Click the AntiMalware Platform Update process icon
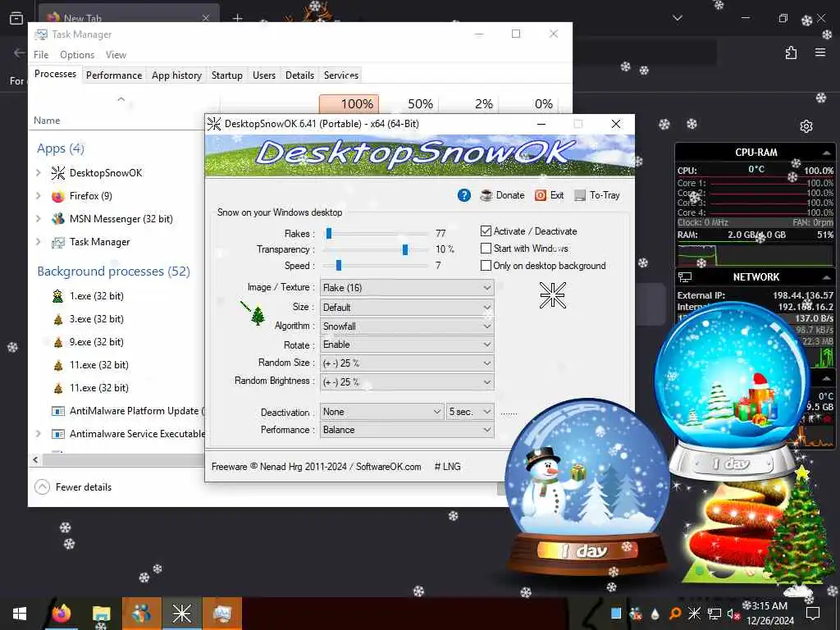 [58, 411]
